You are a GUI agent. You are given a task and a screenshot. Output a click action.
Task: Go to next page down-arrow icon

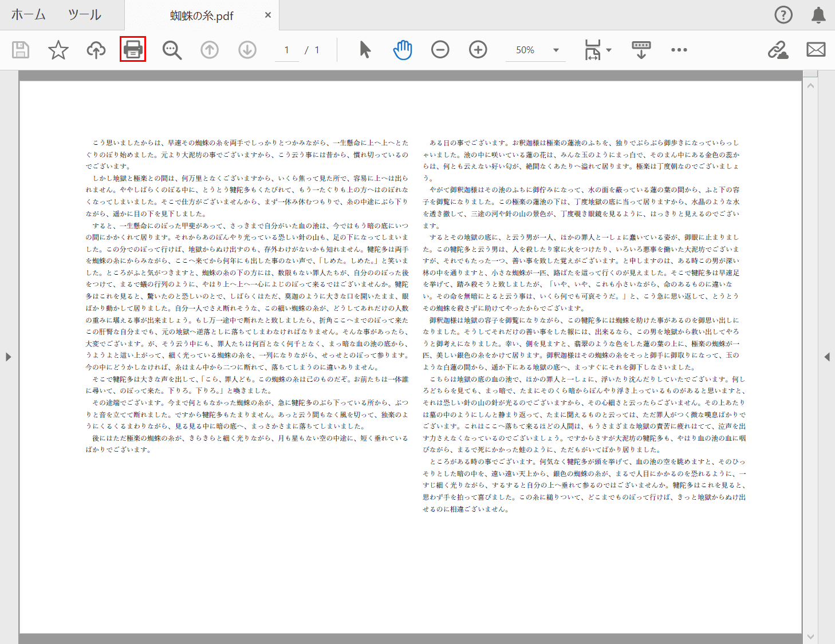point(247,50)
